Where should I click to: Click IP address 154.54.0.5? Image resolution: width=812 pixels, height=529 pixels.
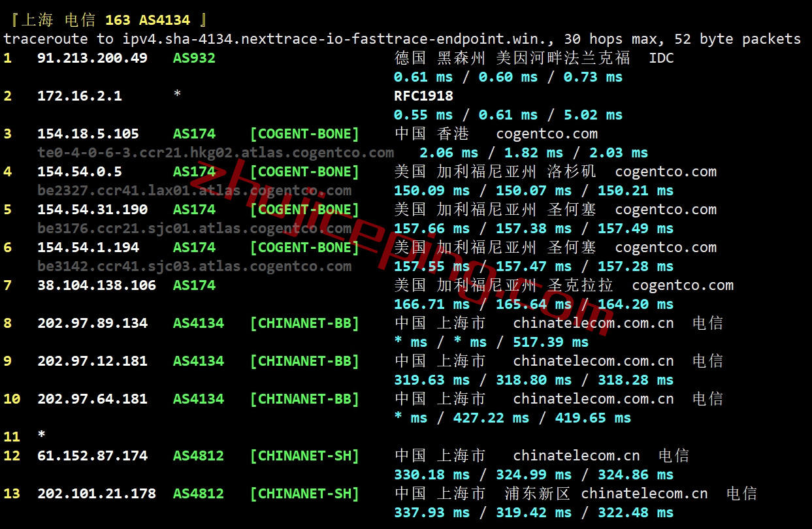(80, 172)
